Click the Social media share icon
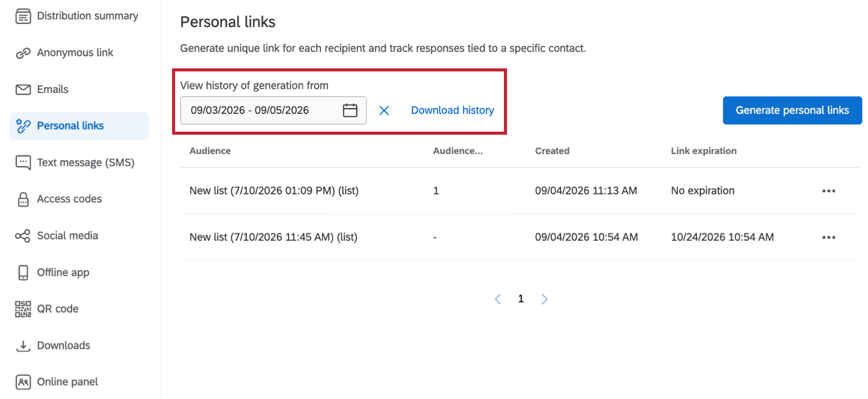This screenshot has height=399, width=868. tap(23, 236)
